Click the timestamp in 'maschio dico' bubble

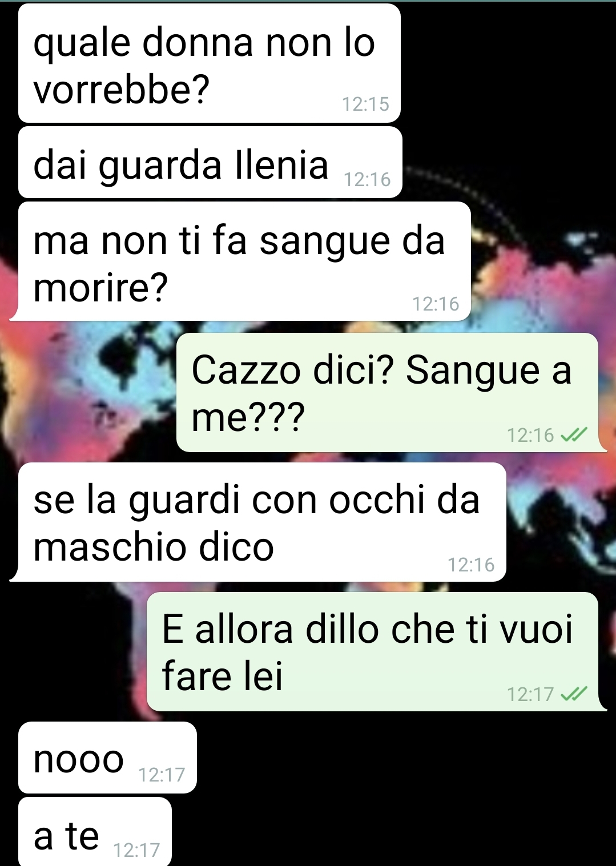pyautogui.click(x=471, y=565)
